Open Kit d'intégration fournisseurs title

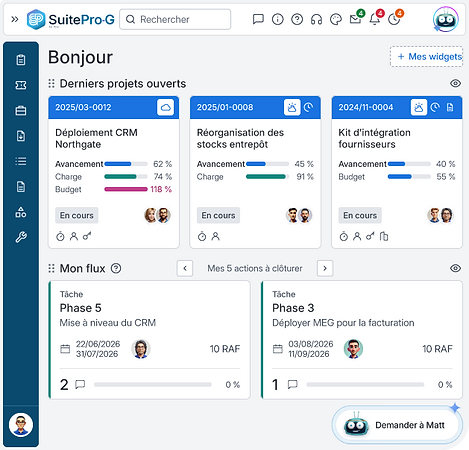click(374, 138)
